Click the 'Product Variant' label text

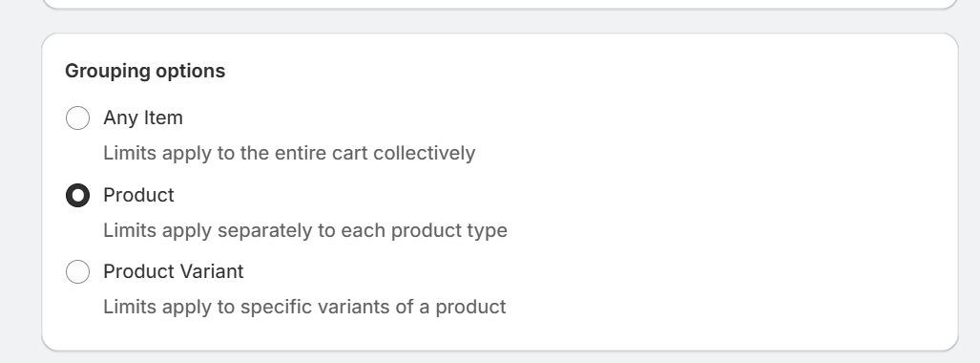(x=173, y=271)
